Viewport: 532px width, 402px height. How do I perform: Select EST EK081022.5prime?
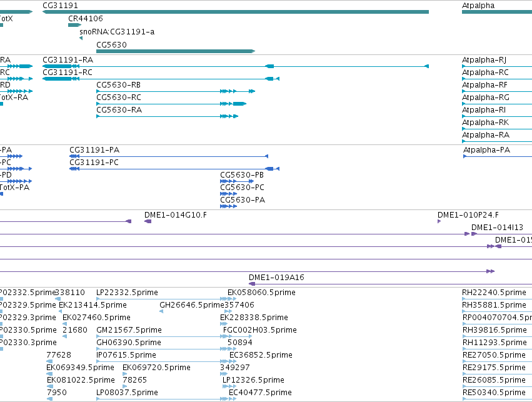point(81,381)
